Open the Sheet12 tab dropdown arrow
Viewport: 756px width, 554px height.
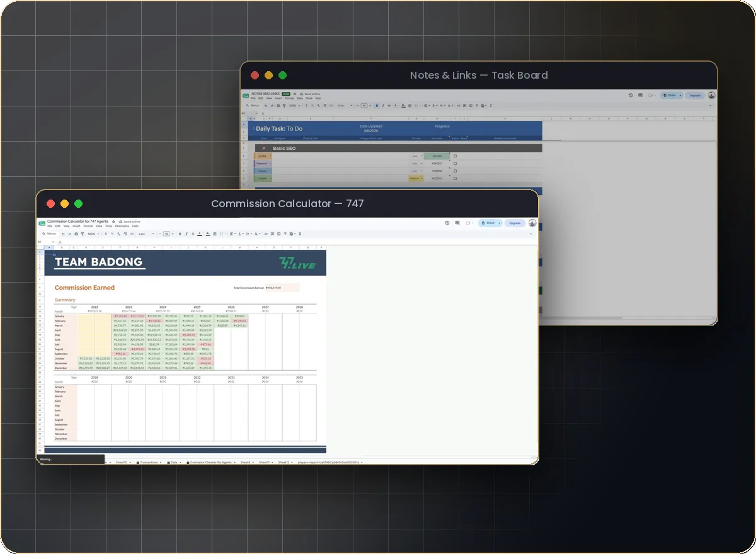pyautogui.click(x=292, y=462)
